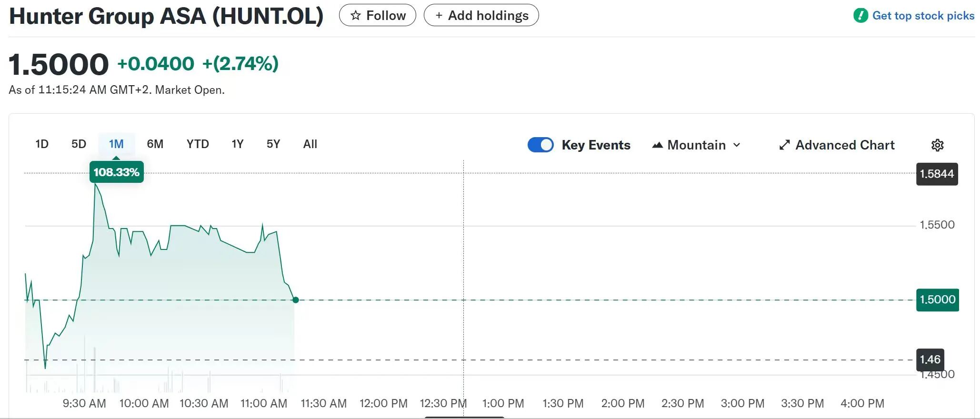Toggle the Key Events switch
This screenshot has width=980, height=419.
point(540,145)
